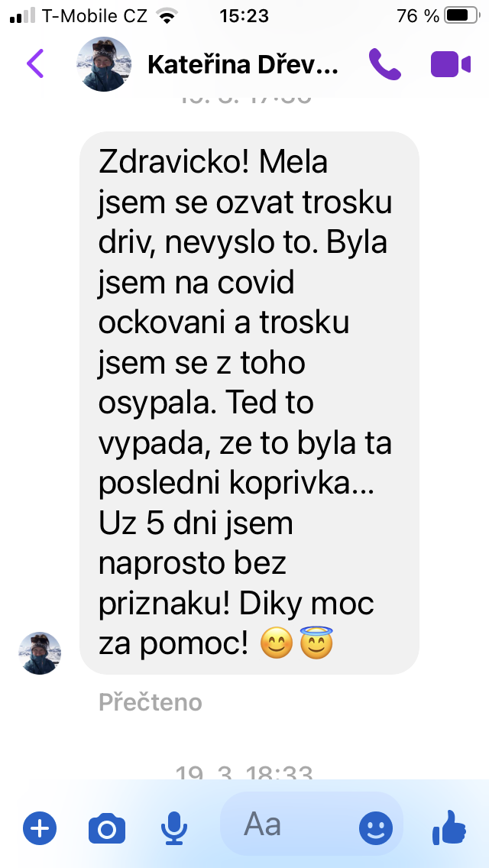Send a thumbs-up like
This screenshot has width=489, height=868.
449,828
